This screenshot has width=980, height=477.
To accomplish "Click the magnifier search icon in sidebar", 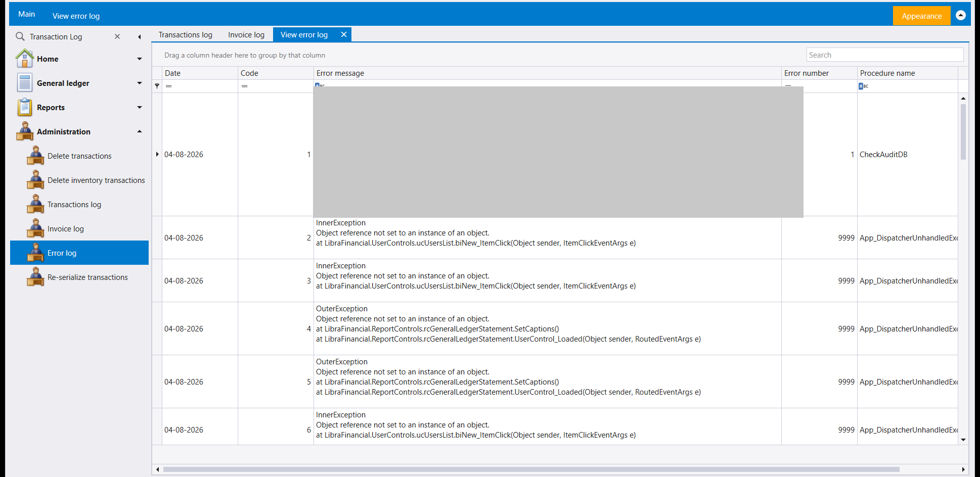I will 20,36.
